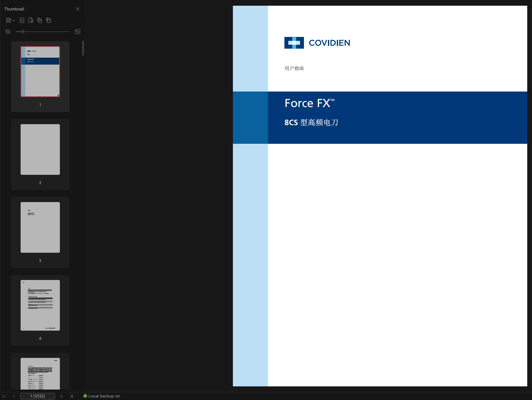Click the small thumbnail size icon
The height and width of the screenshot is (400, 532).
tap(8, 32)
